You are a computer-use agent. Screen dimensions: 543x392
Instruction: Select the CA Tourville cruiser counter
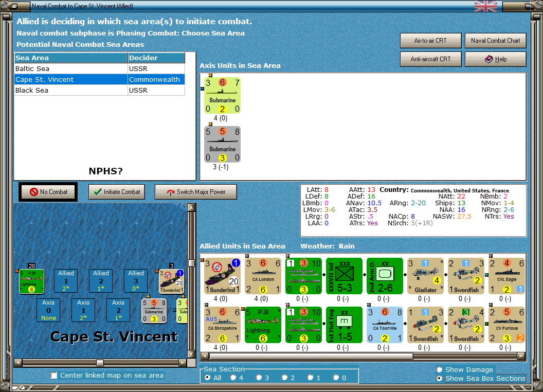point(385,325)
